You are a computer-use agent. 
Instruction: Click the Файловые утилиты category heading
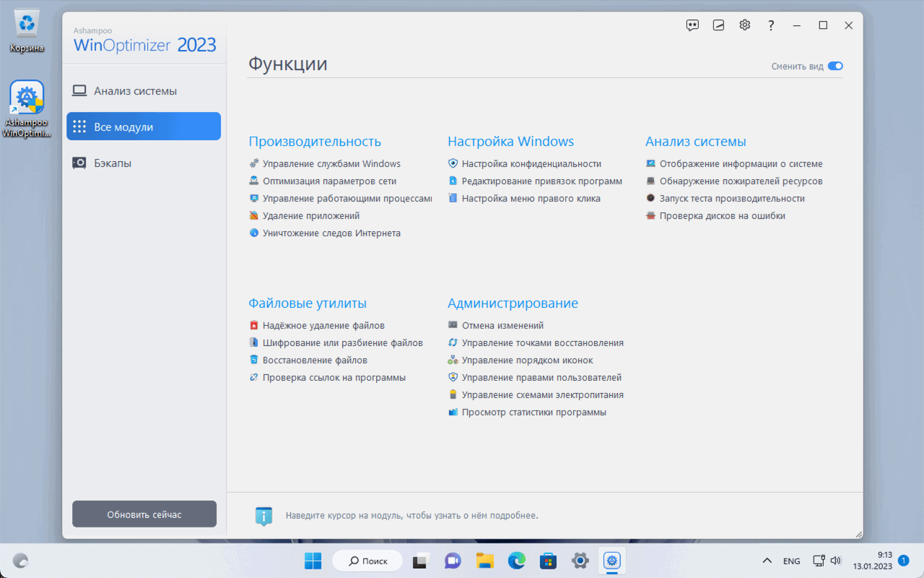tap(308, 303)
